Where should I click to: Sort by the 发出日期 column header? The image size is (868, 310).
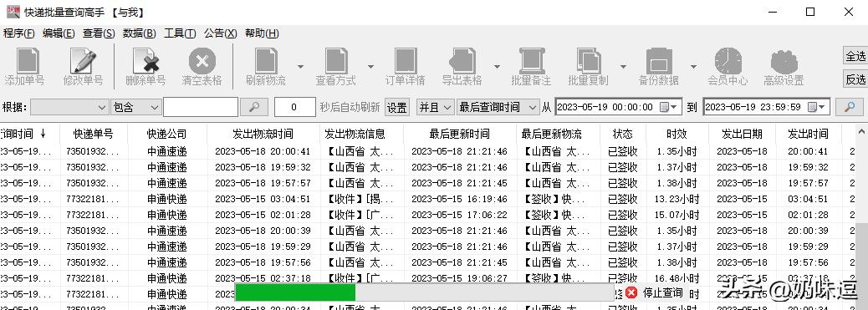742,134
